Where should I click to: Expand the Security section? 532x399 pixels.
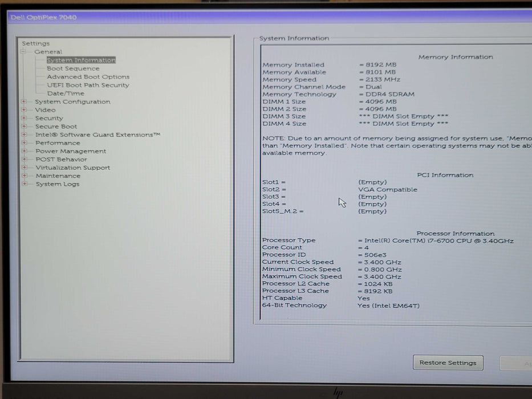(24, 118)
